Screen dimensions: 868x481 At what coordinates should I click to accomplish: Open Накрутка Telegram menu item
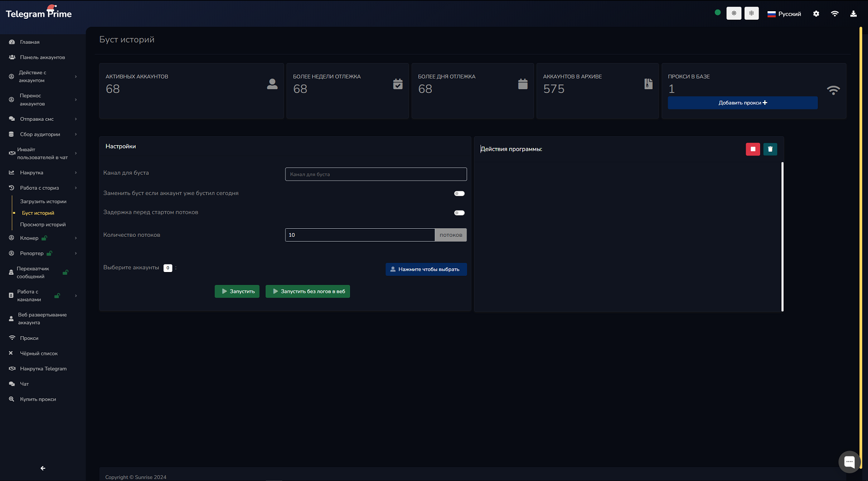point(43,369)
